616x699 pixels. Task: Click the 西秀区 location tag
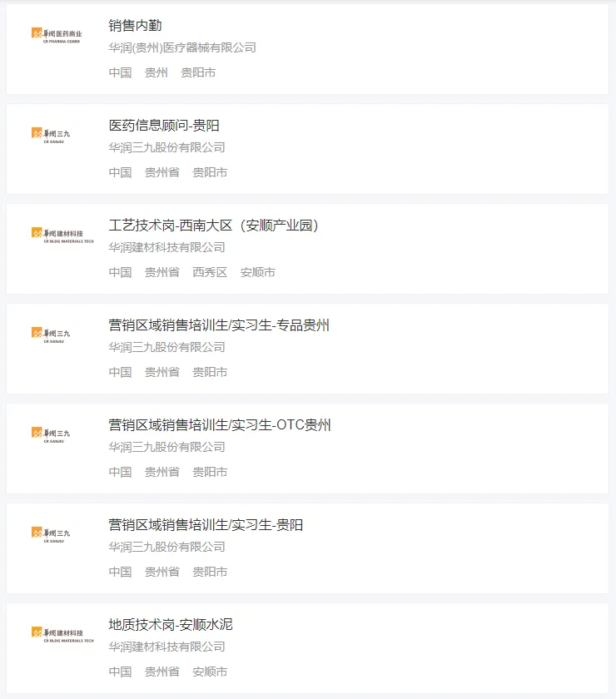point(210,272)
